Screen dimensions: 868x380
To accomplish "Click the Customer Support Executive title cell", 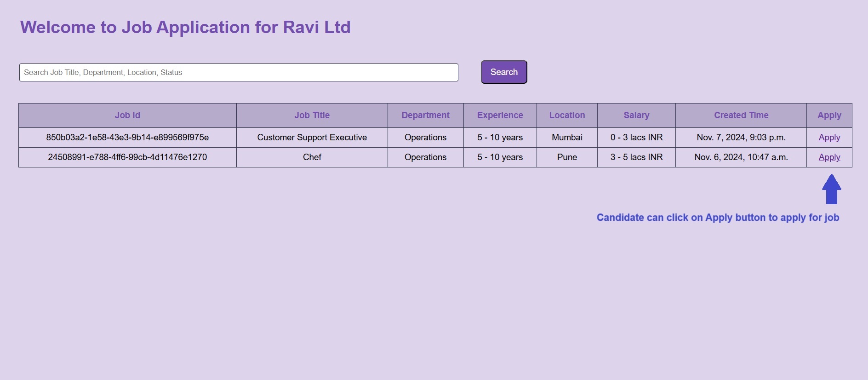I will (x=312, y=137).
